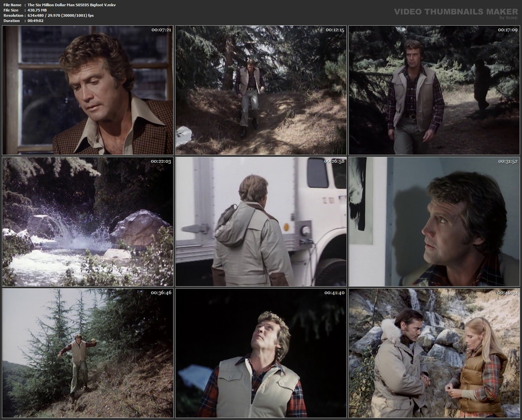522x420 pixels.
Task: Click the timestamp 00:17:09
Action: [x=508, y=30]
